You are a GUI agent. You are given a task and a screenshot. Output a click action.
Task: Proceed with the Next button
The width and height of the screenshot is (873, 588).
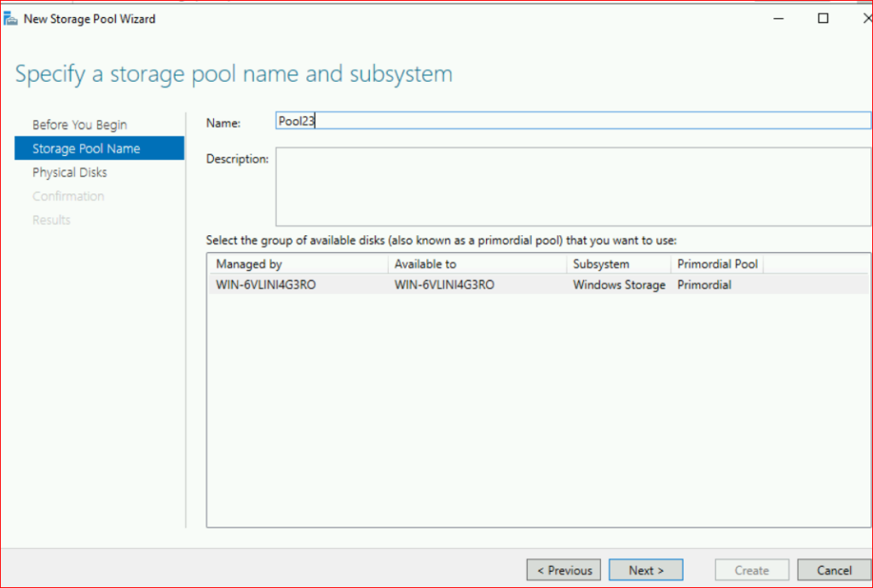645,570
